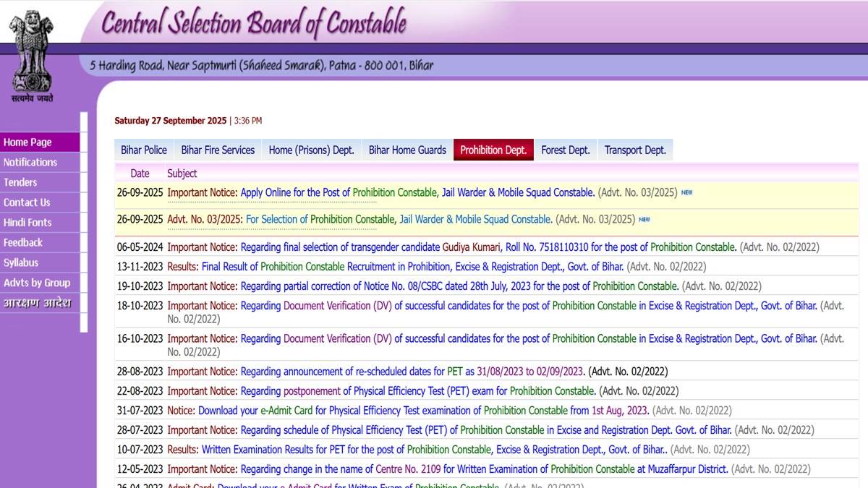Open Advt. No. 03/2025 For Selection link
Screen dimensions: 868x488
pyautogui.click(x=399, y=219)
